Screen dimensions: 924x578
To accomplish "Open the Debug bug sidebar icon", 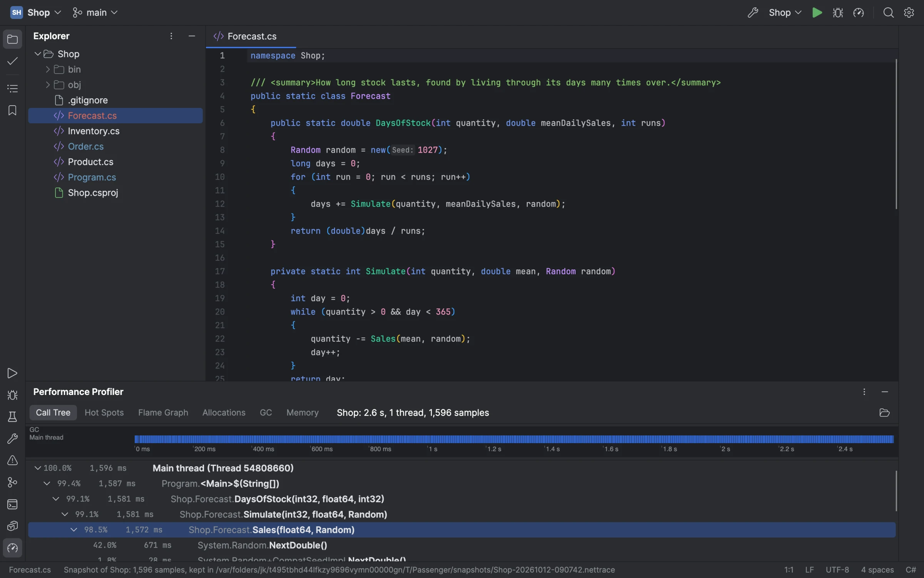I will [12, 395].
